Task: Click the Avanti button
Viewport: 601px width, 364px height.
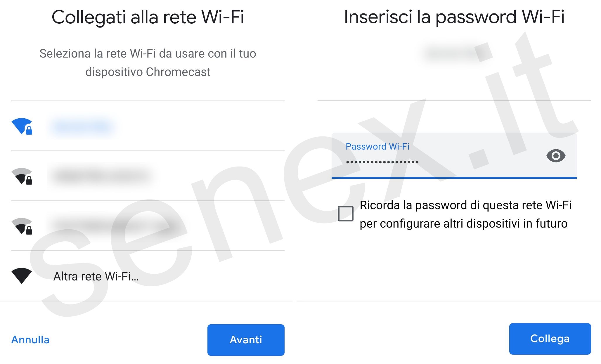Action: [x=246, y=340]
